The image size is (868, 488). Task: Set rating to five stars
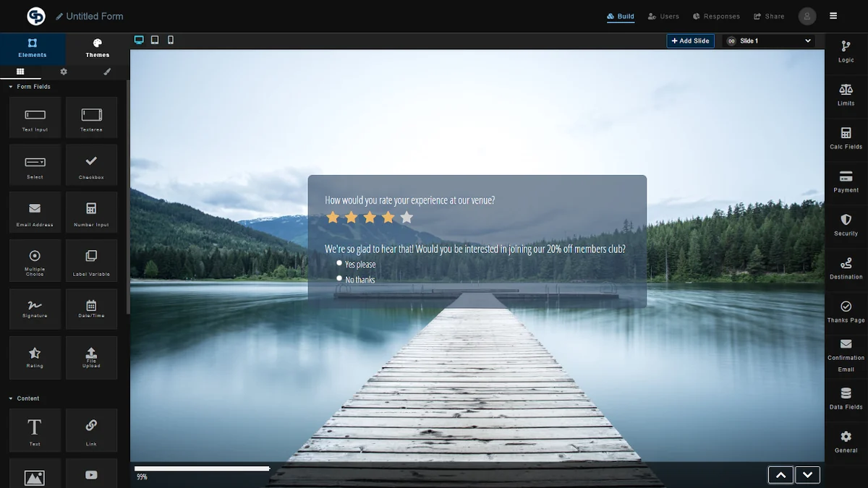pos(407,217)
